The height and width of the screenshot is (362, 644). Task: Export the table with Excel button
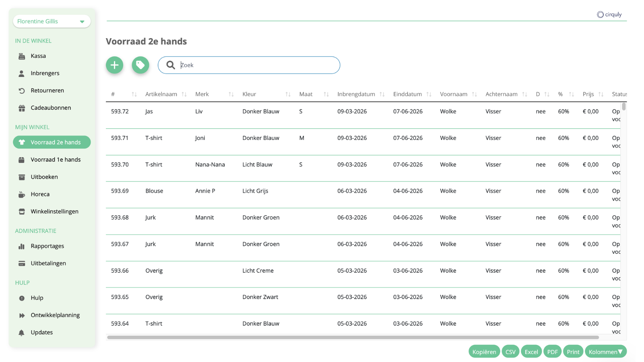531,352
